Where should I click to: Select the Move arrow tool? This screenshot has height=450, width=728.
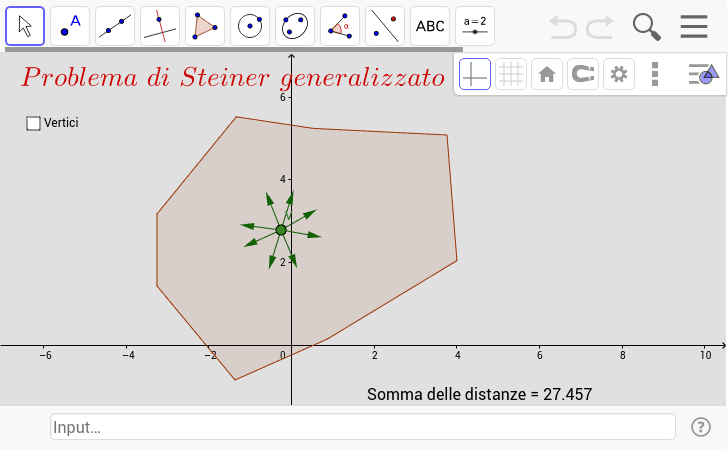point(25,26)
